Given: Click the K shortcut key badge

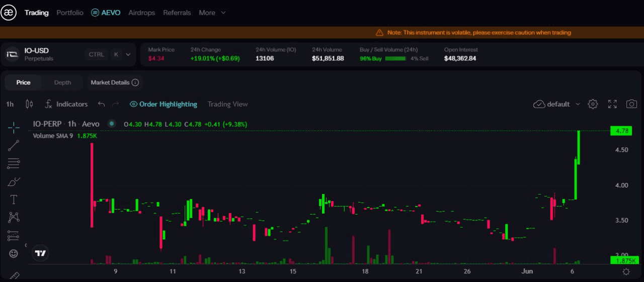Looking at the screenshot, I should click(x=116, y=54).
